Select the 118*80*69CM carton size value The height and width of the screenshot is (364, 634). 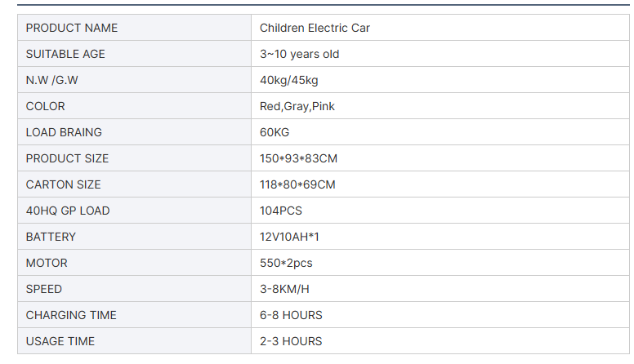point(297,184)
